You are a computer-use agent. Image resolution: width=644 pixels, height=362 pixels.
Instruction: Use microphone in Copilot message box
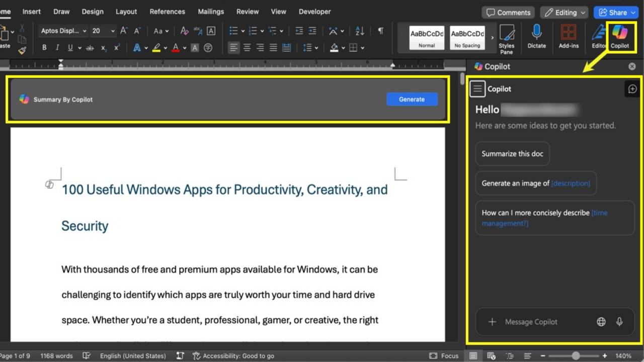[619, 322]
